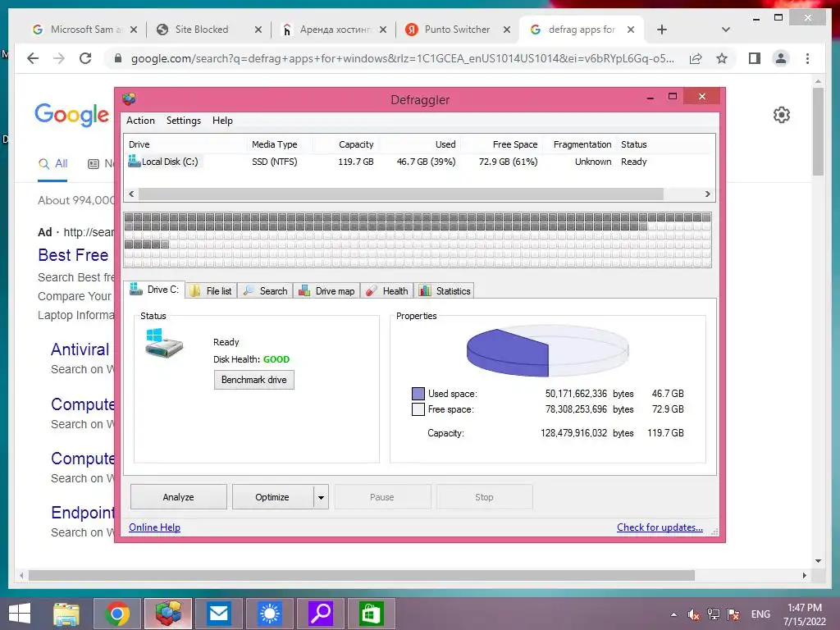The image size is (840, 630).
Task: Expand the Optimize dropdown arrow
Action: tap(321, 497)
